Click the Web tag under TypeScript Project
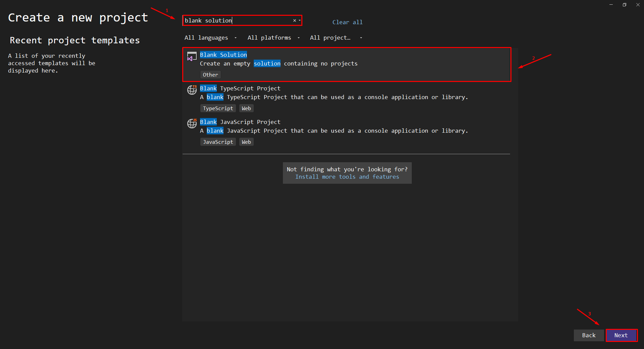 [246, 108]
